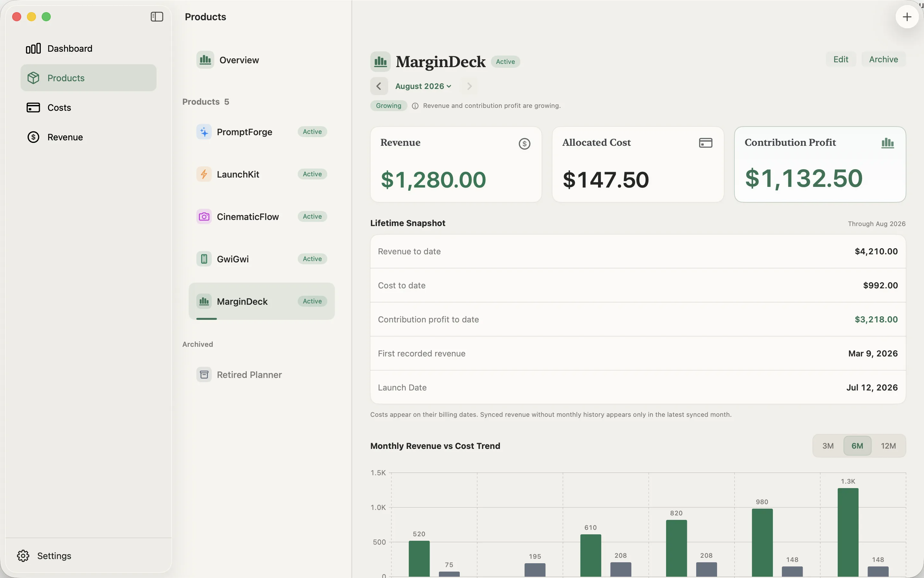924x578 pixels.
Task: Click the plus add button
Action: [x=907, y=17]
